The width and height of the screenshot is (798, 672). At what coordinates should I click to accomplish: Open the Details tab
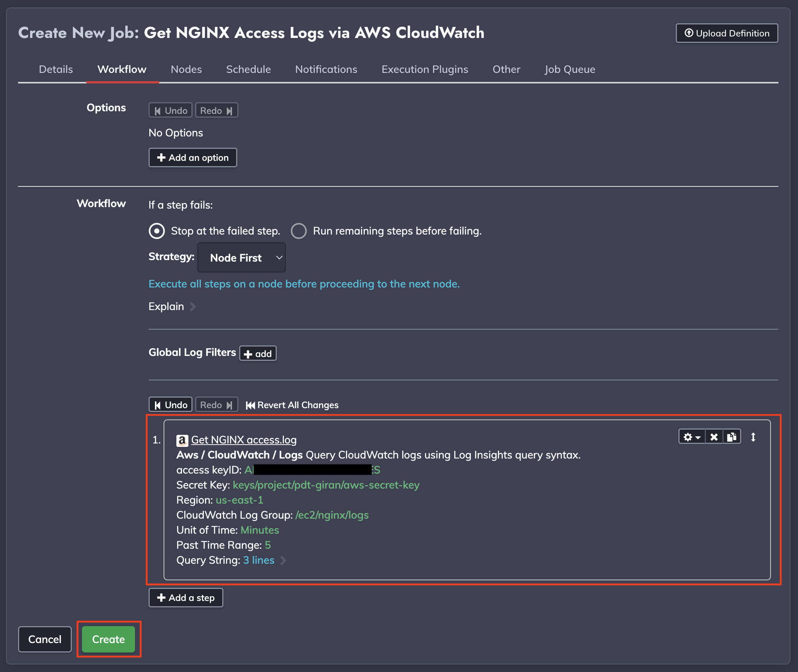pyautogui.click(x=56, y=69)
